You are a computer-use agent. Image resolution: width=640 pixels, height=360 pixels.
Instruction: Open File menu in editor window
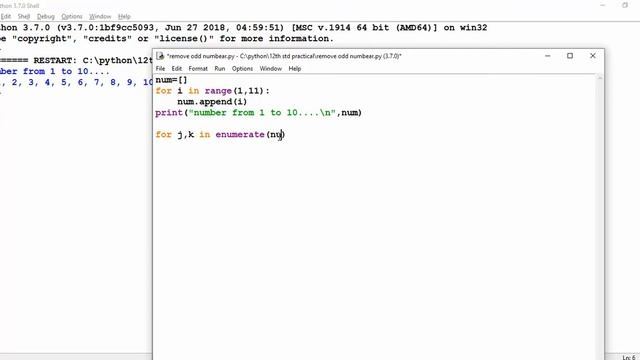(160, 69)
